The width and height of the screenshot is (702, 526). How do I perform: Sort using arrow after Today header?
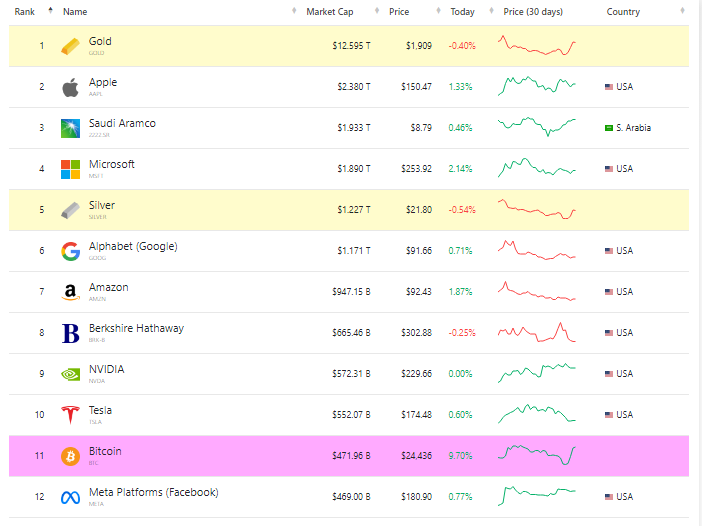[492, 10]
